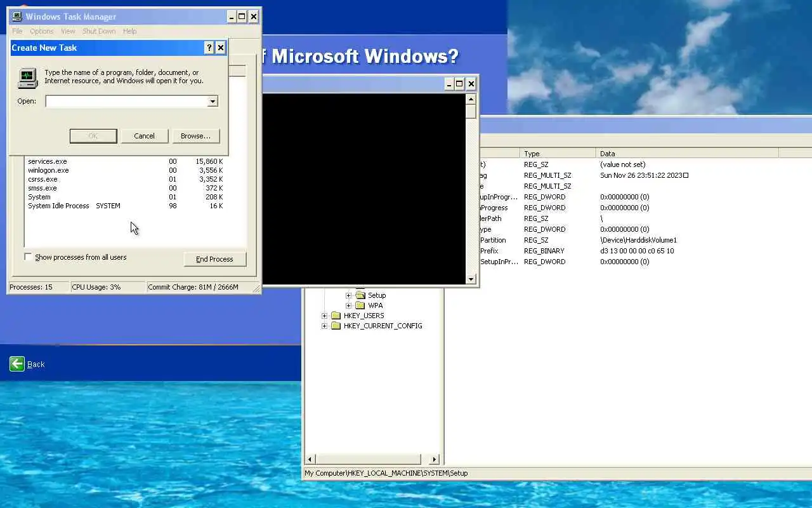Image resolution: width=812 pixels, height=508 pixels.
Task: Click the 208 K memory value of System
Action: [x=213, y=197]
